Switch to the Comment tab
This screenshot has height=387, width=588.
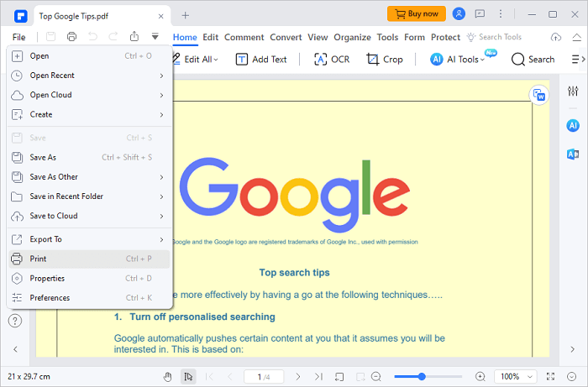244,37
